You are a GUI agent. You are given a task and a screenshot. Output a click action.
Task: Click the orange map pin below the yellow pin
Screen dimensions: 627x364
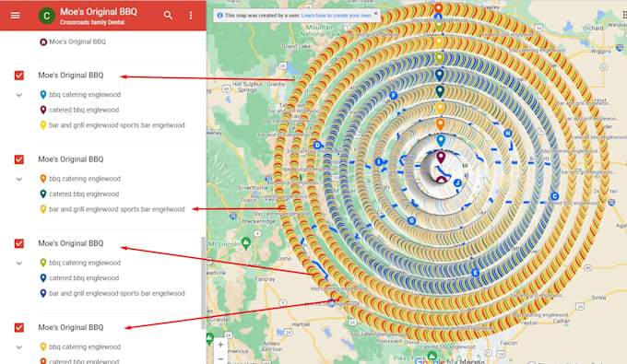pos(440,124)
